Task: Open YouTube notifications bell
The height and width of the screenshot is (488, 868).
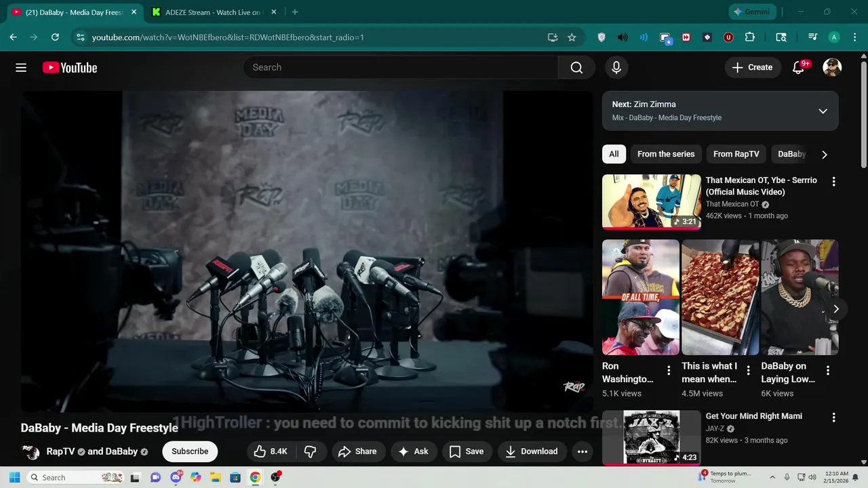Action: pyautogui.click(x=799, y=67)
